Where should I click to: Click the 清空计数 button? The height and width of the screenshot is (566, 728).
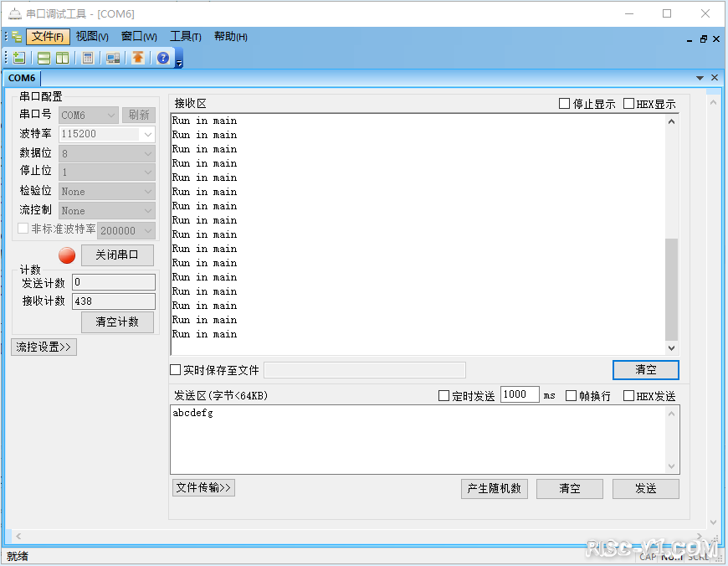coord(117,322)
